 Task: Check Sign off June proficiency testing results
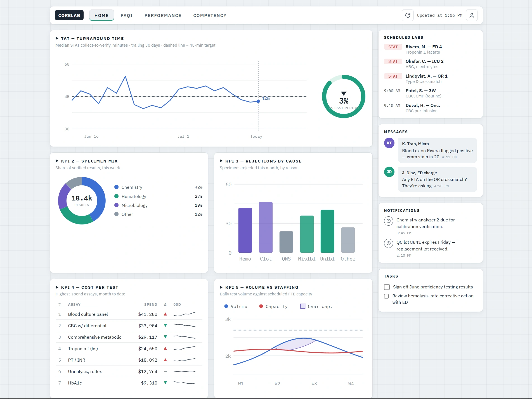tap(387, 287)
